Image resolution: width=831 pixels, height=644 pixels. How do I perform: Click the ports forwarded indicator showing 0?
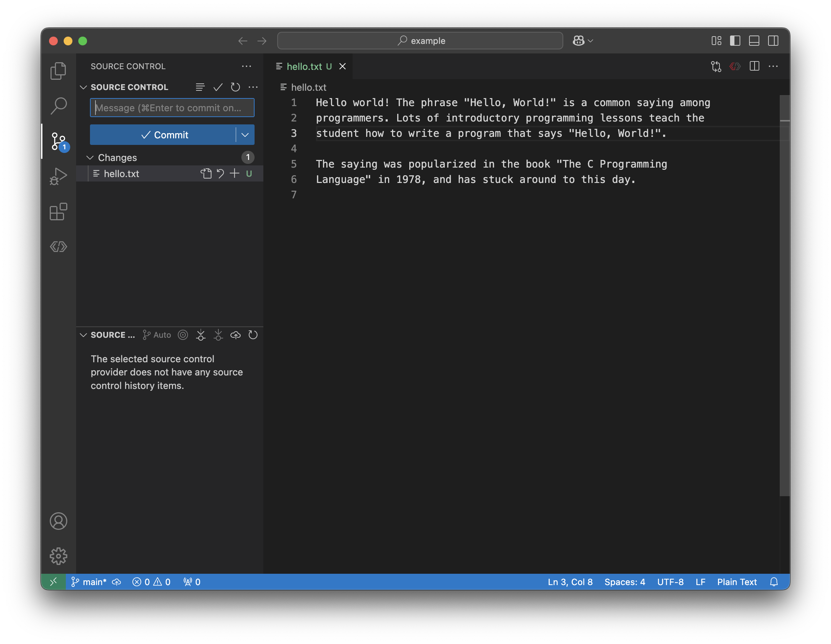(x=192, y=582)
